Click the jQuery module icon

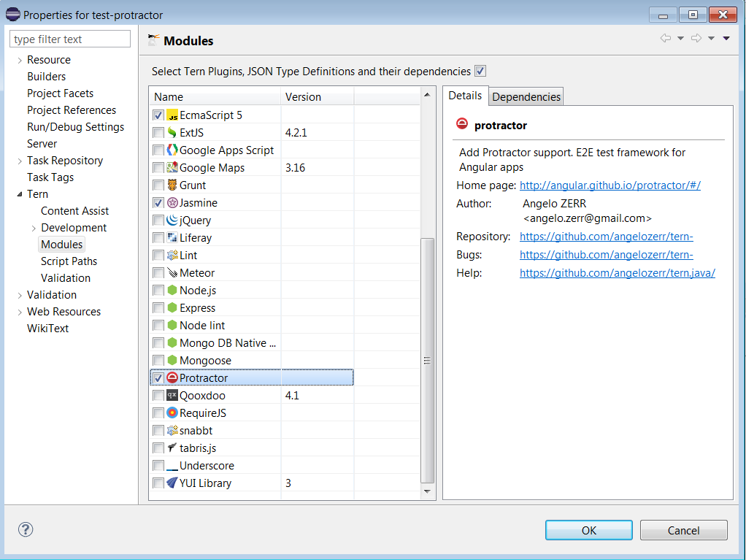pyautogui.click(x=173, y=220)
